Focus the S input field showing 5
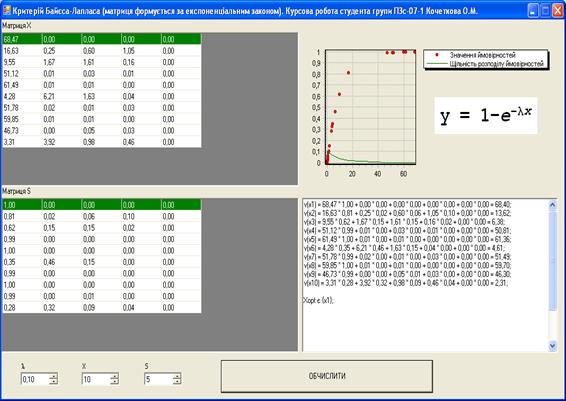 (x=158, y=379)
